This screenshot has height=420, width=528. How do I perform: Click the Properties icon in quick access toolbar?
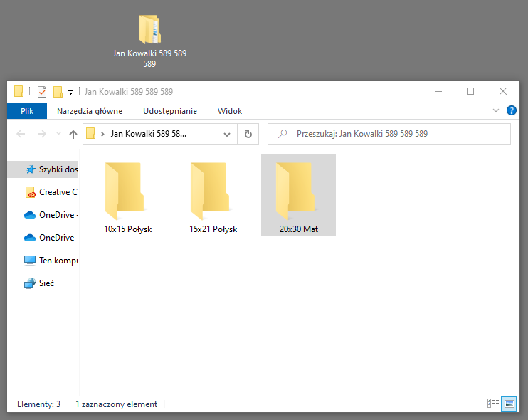click(x=41, y=92)
